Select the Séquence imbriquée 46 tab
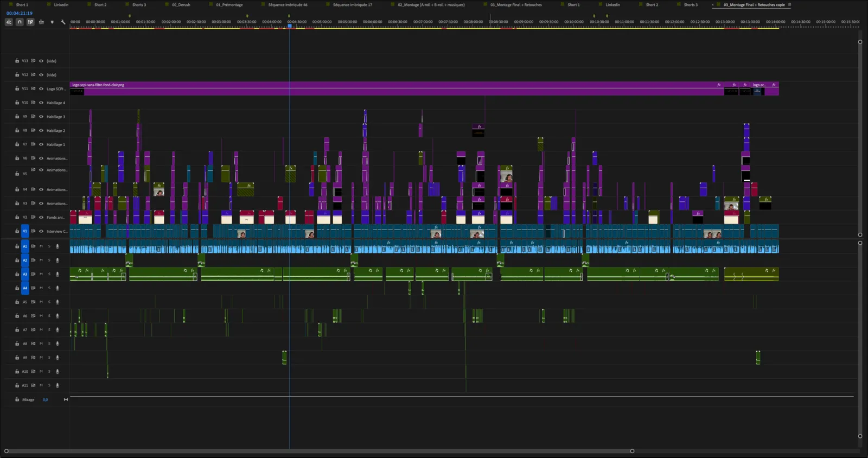Viewport: 868px width, 458px height. (x=288, y=5)
